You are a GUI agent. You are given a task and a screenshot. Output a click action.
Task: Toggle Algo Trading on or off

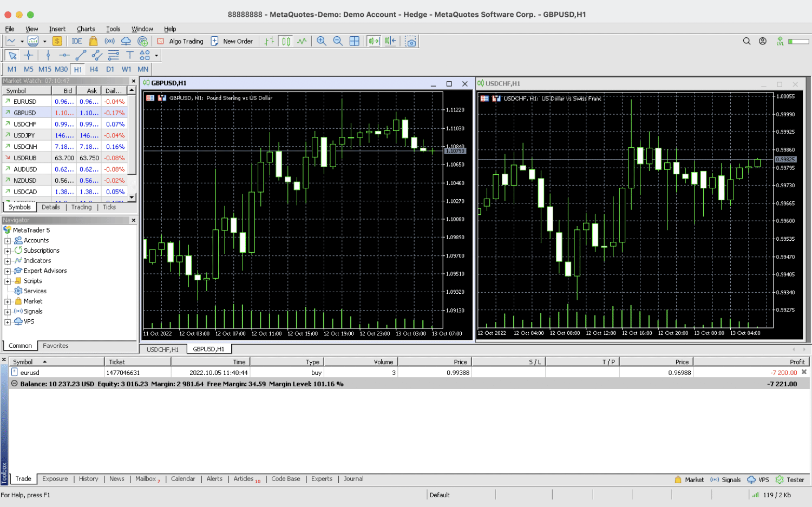(x=180, y=41)
